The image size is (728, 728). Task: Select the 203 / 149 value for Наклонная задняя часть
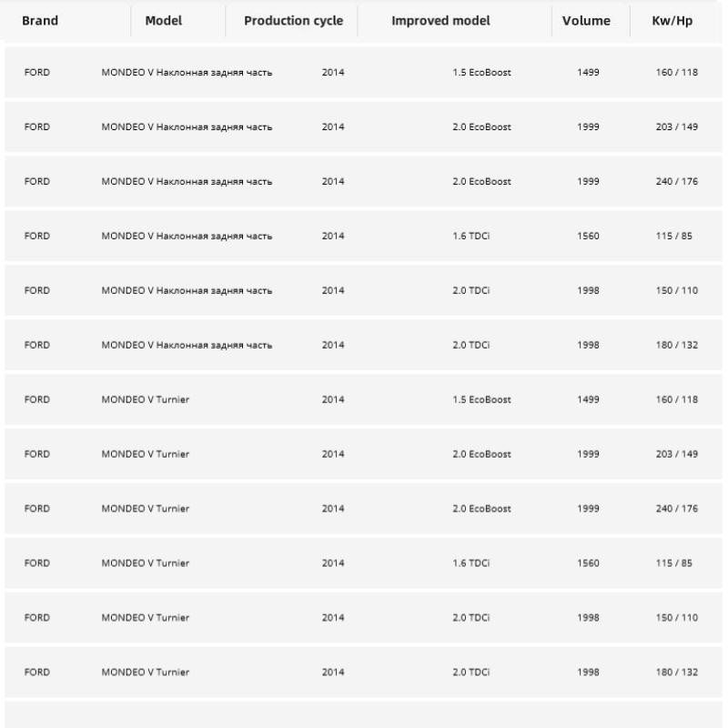(676, 126)
